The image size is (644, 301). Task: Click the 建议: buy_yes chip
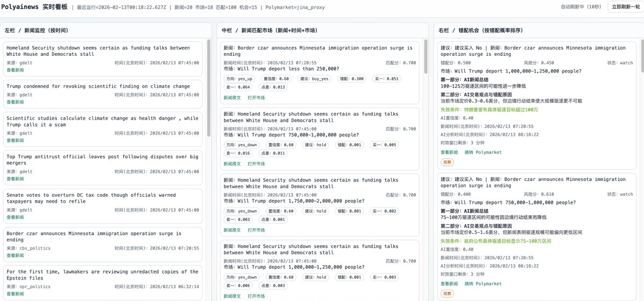315,79
